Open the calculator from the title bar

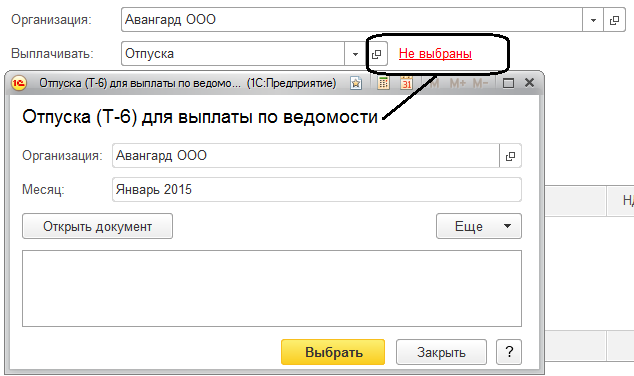pos(383,83)
